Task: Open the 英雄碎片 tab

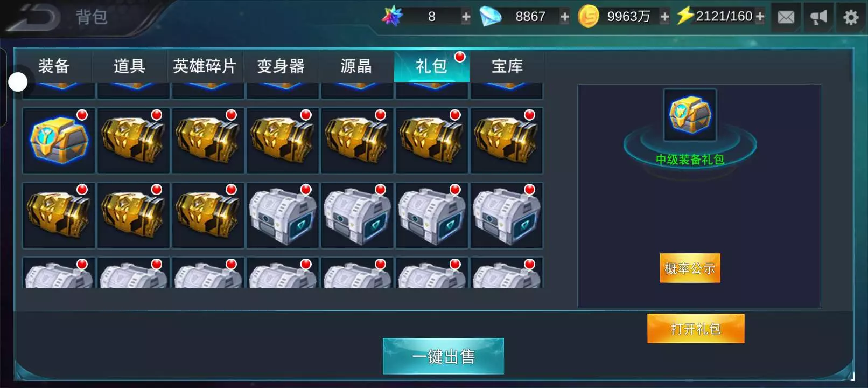Action: [x=205, y=66]
